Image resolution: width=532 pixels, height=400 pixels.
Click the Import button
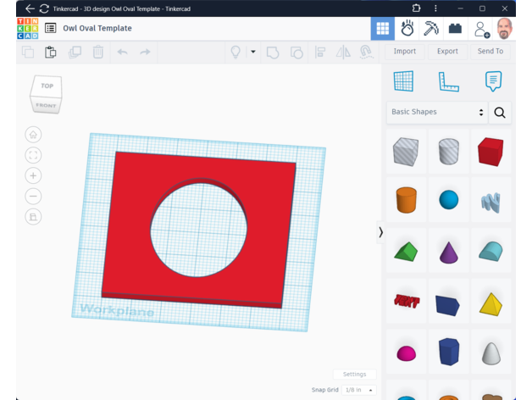tap(404, 52)
